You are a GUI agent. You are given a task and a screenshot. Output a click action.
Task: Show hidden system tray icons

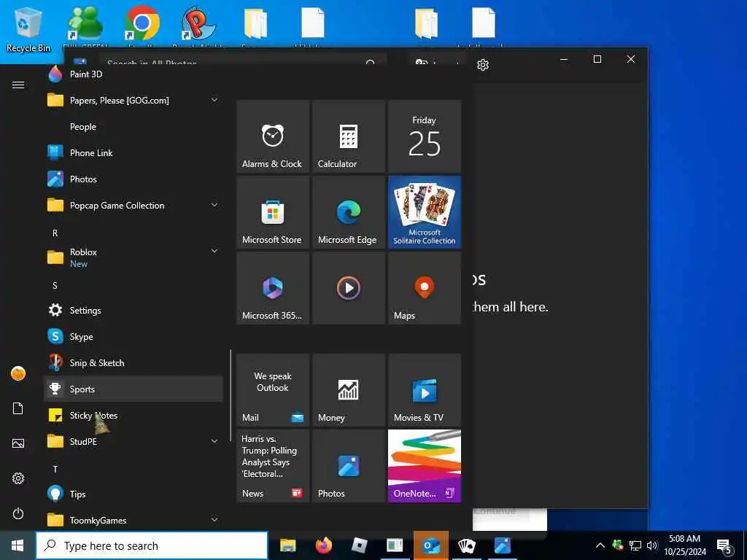point(600,545)
